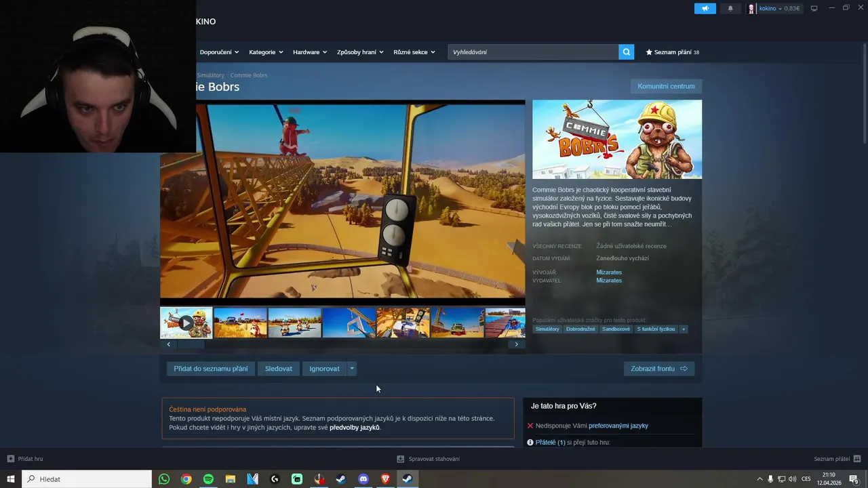Launch Chrome from the taskbar
Screen dimensions: 868x488
tap(186, 479)
